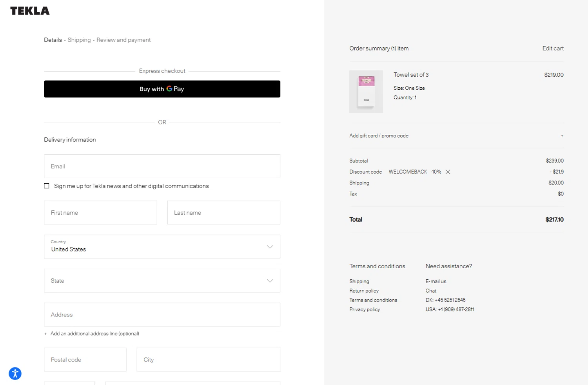
Task: Click the Towel set of 3 title
Action: pyautogui.click(x=411, y=75)
